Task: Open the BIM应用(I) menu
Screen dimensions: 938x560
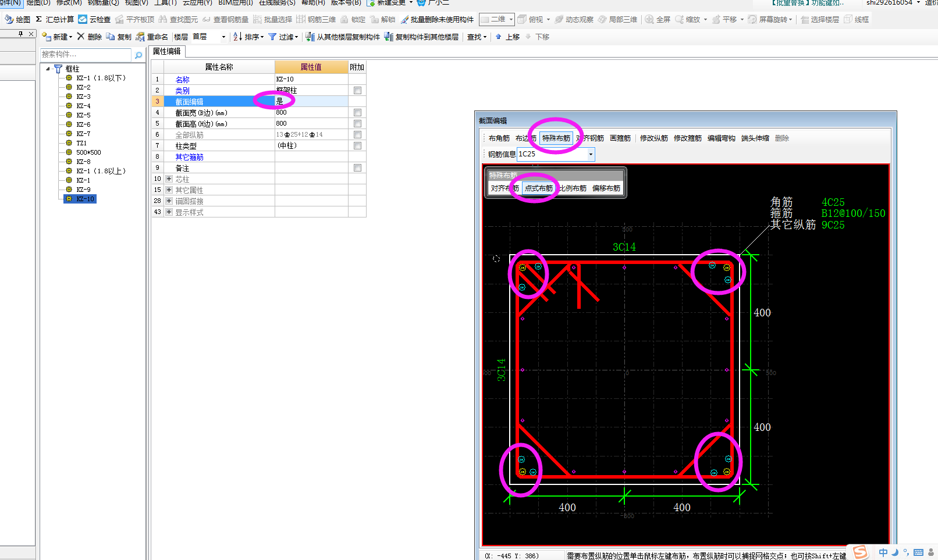Action: pyautogui.click(x=235, y=3)
